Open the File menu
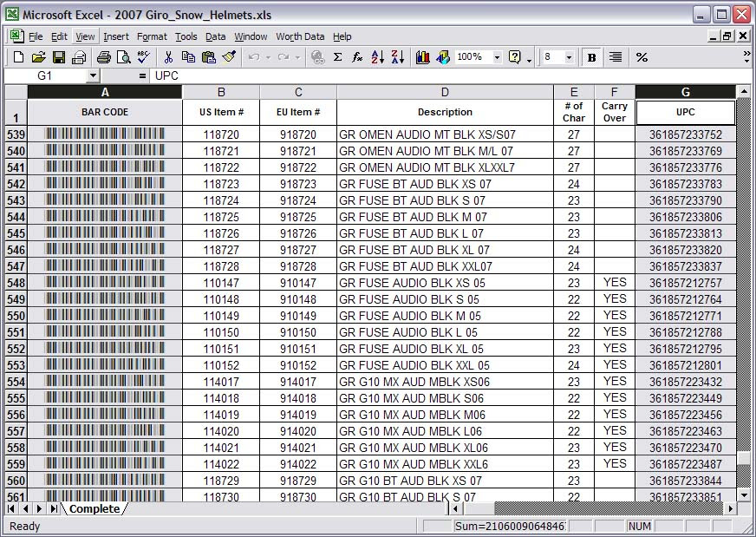This screenshot has height=537, width=756. 36,36
